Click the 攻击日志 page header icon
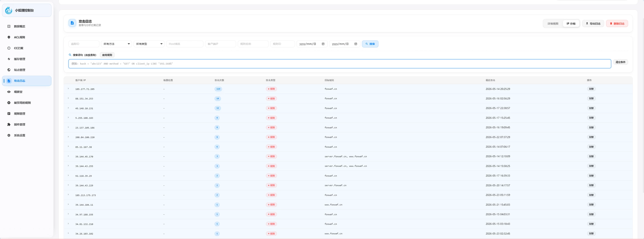Image resolution: width=644 pixels, height=239 pixels. pyautogui.click(x=72, y=23)
